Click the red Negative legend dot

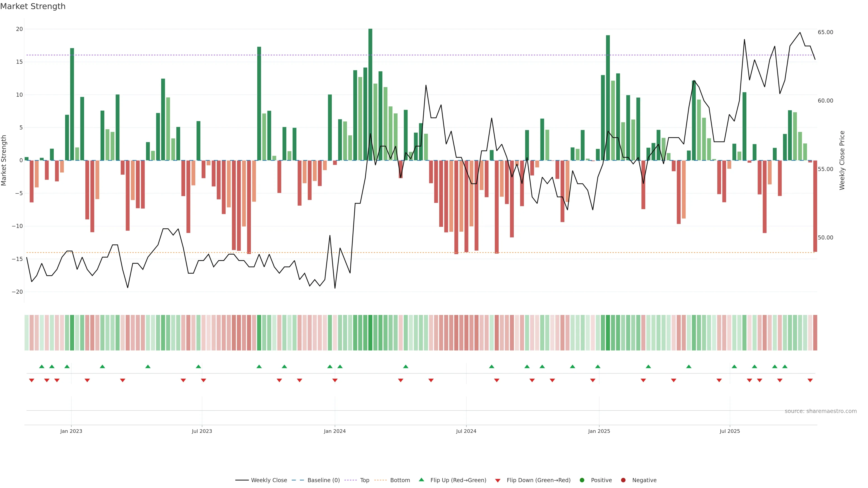pos(623,480)
